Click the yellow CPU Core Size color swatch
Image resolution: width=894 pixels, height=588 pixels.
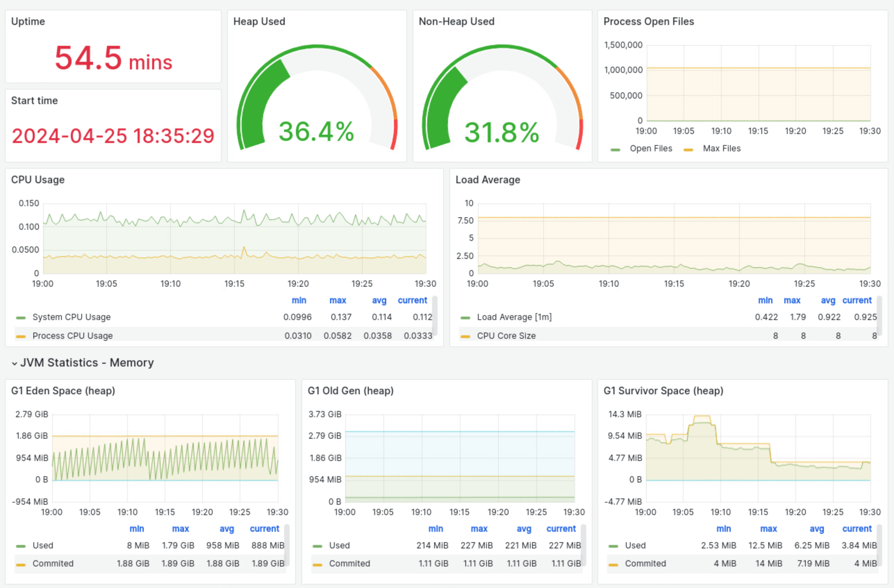click(465, 336)
